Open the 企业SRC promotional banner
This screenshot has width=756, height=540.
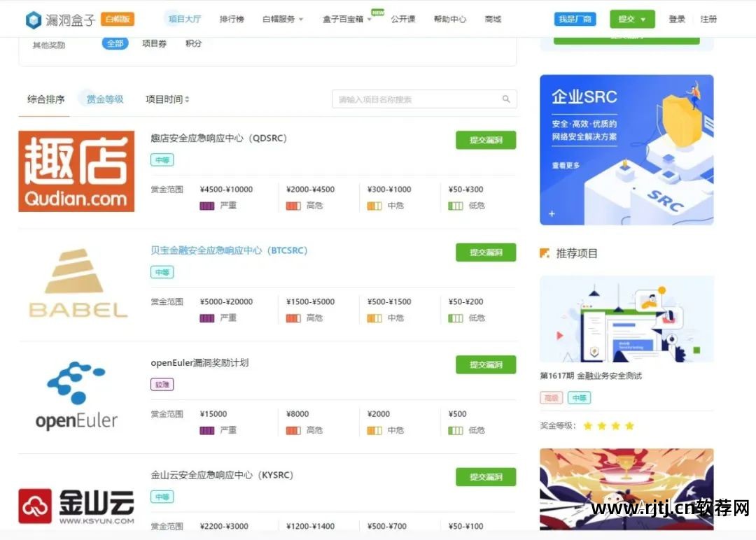click(x=626, y=150)
